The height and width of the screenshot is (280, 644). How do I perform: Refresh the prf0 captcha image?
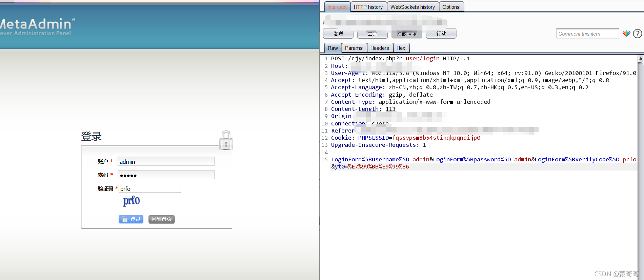click(132, 201)
